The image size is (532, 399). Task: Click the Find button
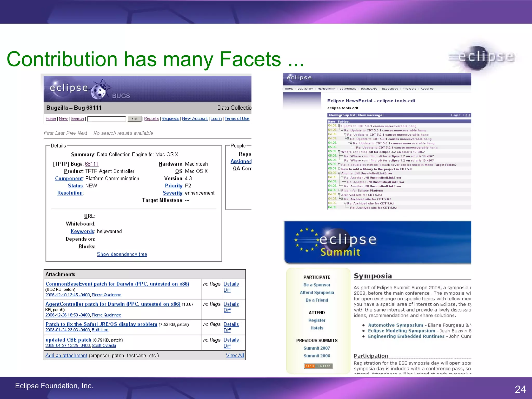click(x=134, y=119)
